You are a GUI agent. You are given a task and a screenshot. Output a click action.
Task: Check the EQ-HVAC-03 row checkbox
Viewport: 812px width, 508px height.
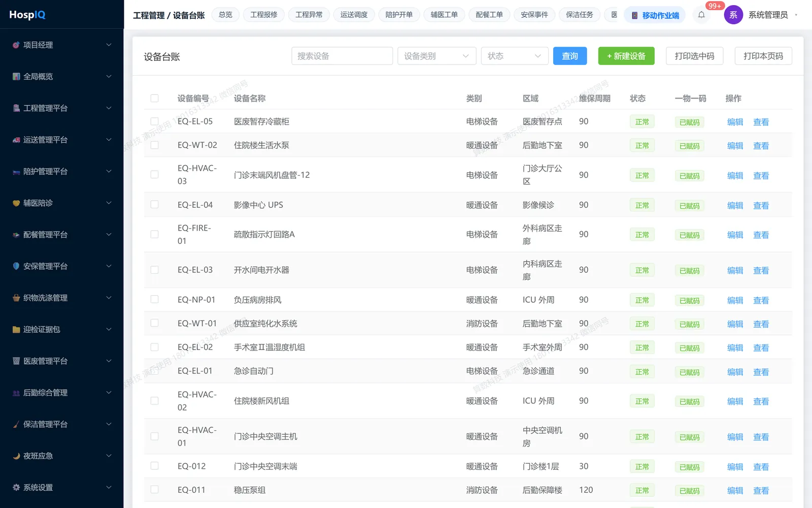coord(155,175)
